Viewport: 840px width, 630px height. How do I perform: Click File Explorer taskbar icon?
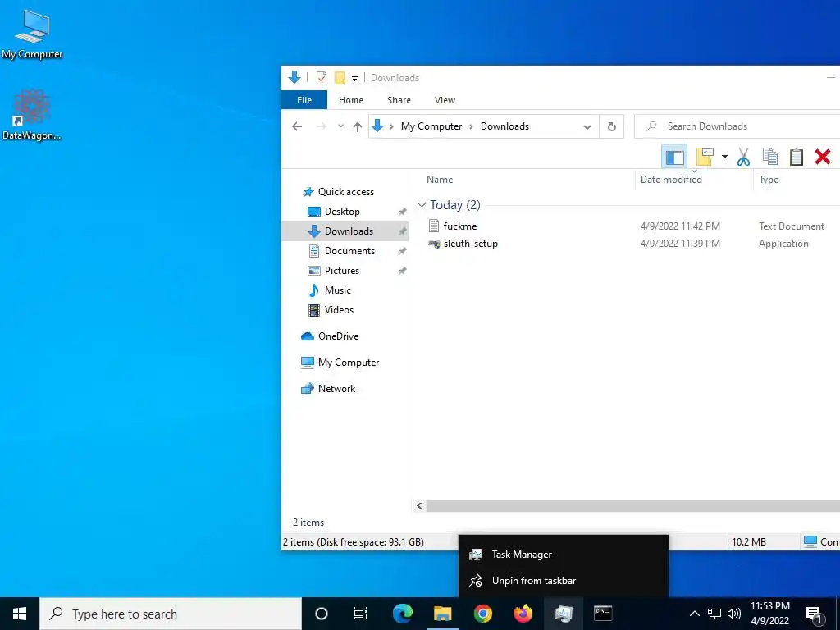[442, 614]
